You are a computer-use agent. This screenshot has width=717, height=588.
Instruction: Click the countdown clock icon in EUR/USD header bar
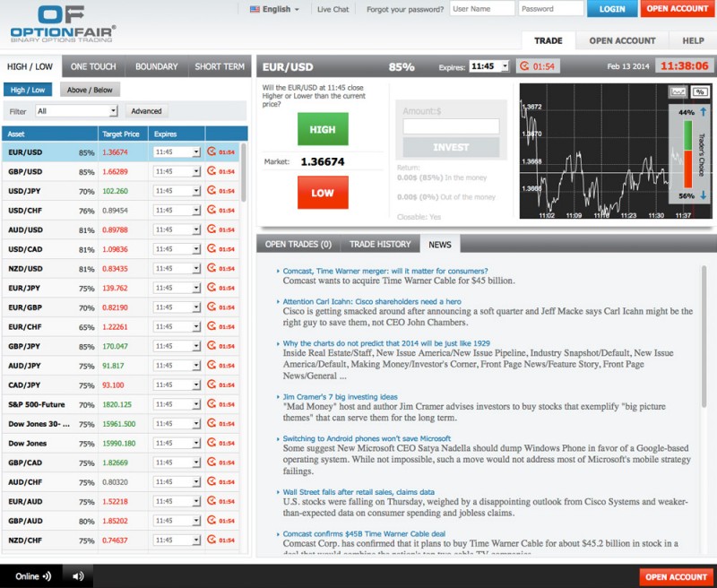pyautogui.click(x=524, y=66)
